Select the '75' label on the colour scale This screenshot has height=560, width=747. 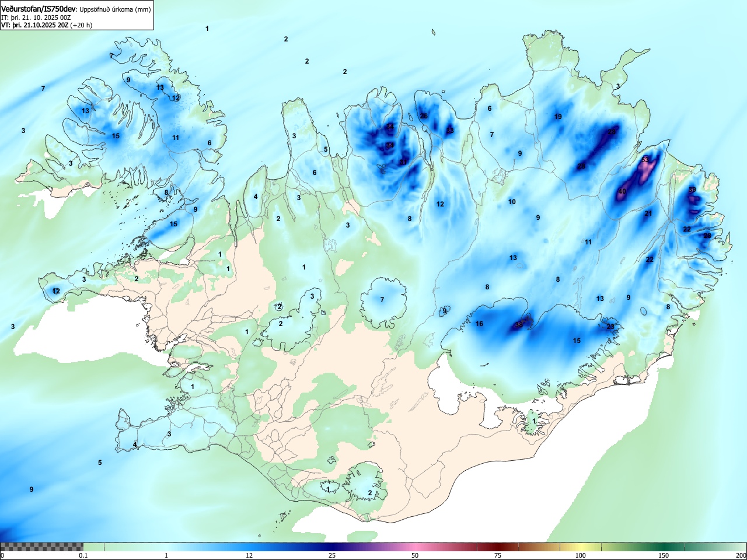click(x=497, y=555)
